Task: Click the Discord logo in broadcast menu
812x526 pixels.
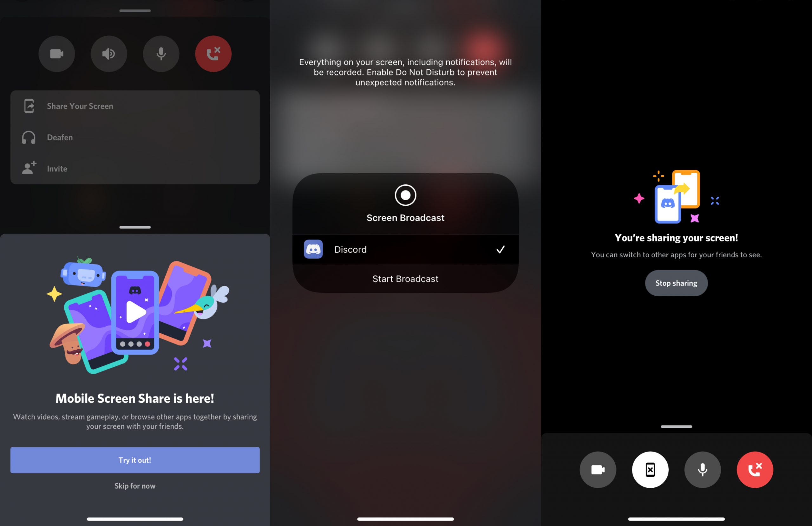Action: pos(312,248)
